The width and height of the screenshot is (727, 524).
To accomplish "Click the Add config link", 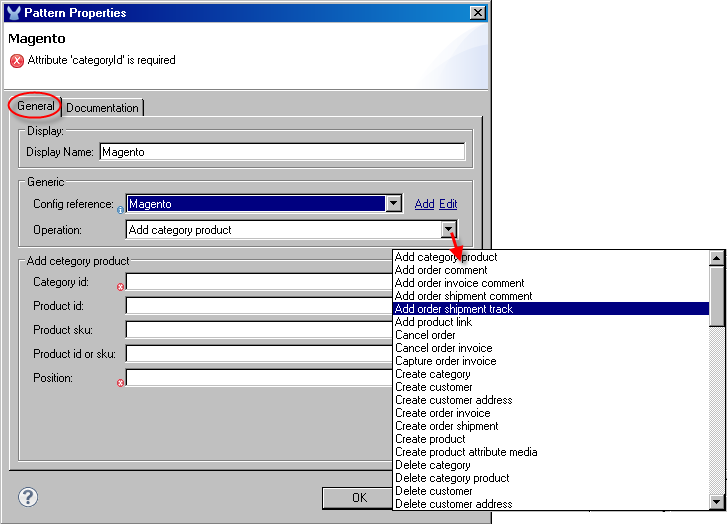I will [424, 204].
